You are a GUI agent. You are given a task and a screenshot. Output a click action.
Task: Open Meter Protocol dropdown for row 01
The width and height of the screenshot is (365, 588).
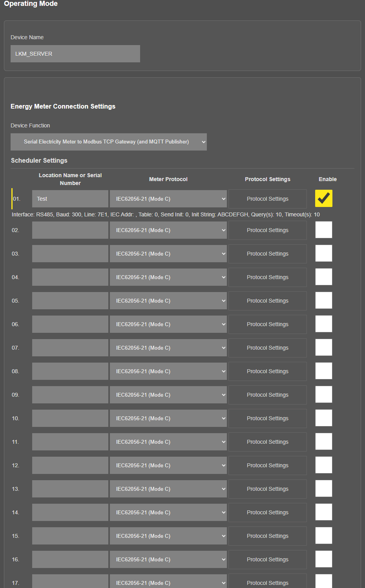click(168, 199)
